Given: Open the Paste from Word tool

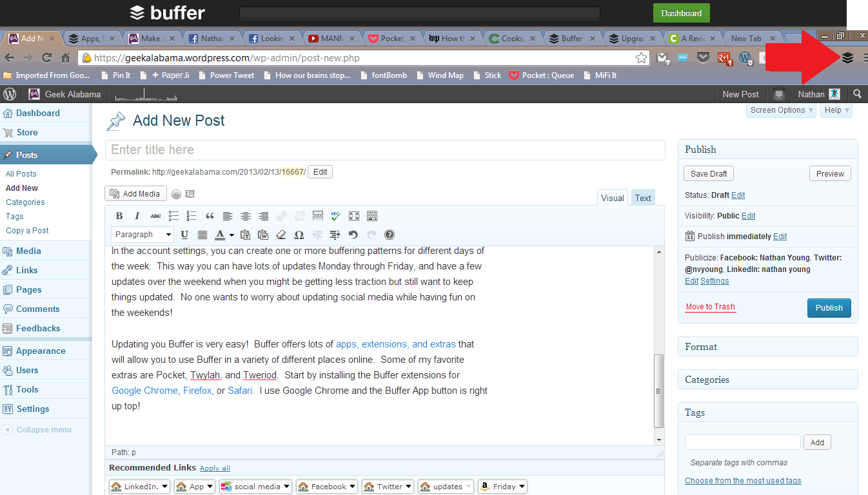Looking at the screenshot, I should pos(263,235).
